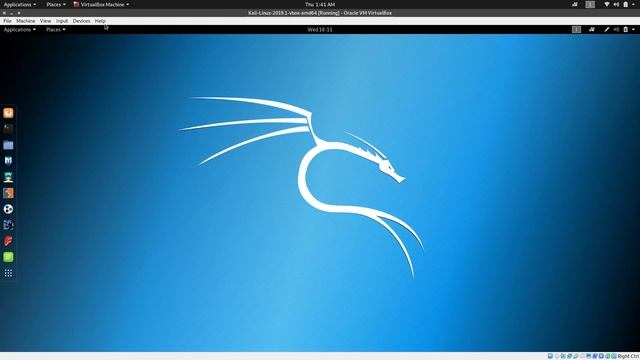Launch Firefox from the Kali dock
The height and width of the screenshot is (360, 640).
pos(8,113)
